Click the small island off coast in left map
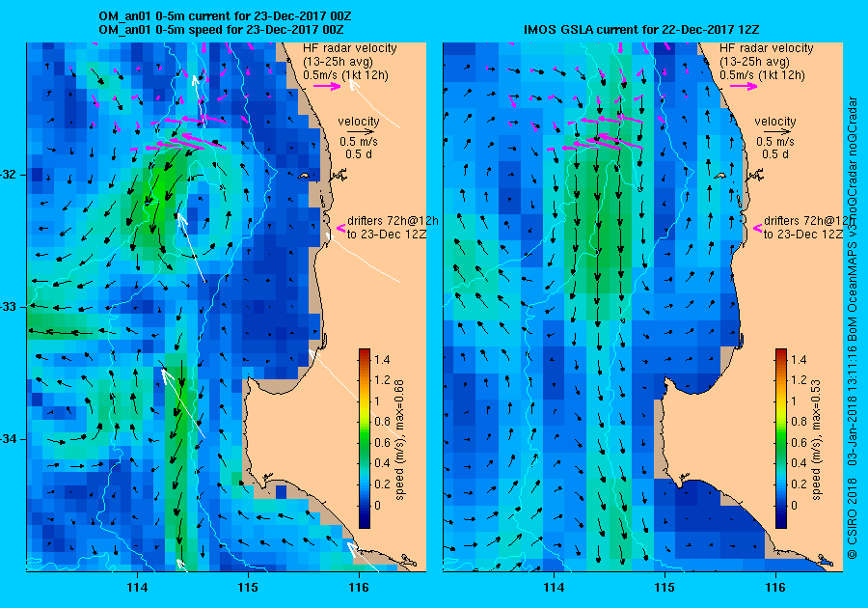 [x=304, y=176]
